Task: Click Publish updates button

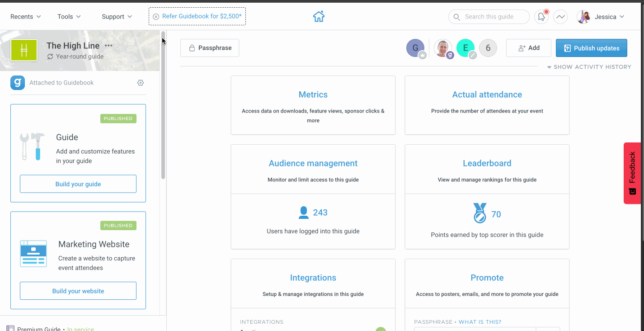Action: click(x=592, y=48)
